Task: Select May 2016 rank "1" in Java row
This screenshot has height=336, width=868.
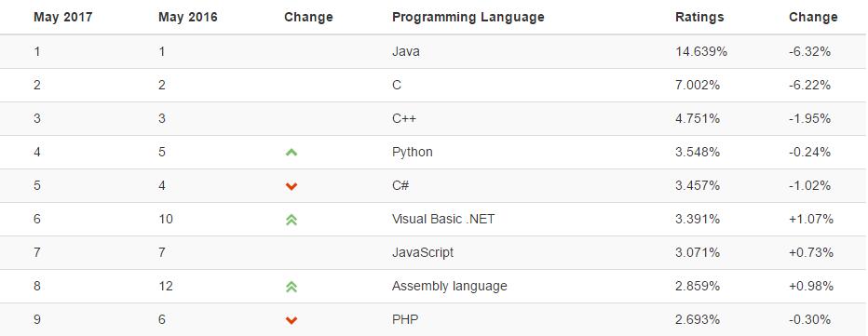Action: pyautogui.click(x=162, y=51)
